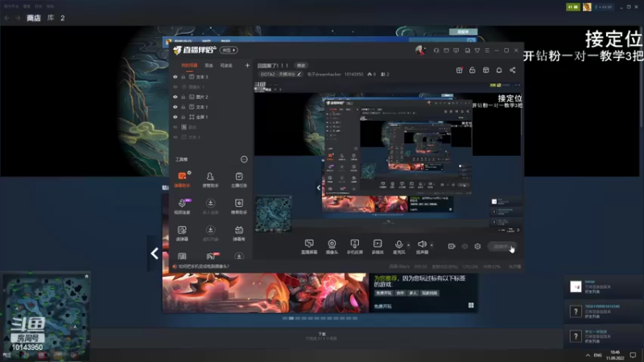Image resolution: width=644 pixels, height=362 pixels.
Task: Expand speaker options arrow
Action: click(x=431, y=245)
